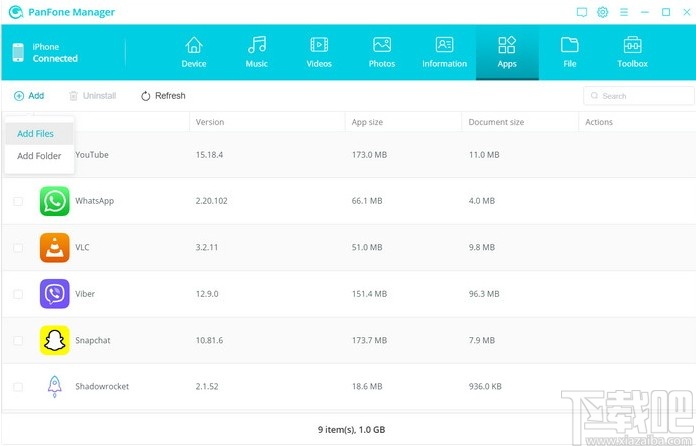Tick the Snapchat row checkbox
696x446 pixels.
pyautogui.click(x=18, y=340)
